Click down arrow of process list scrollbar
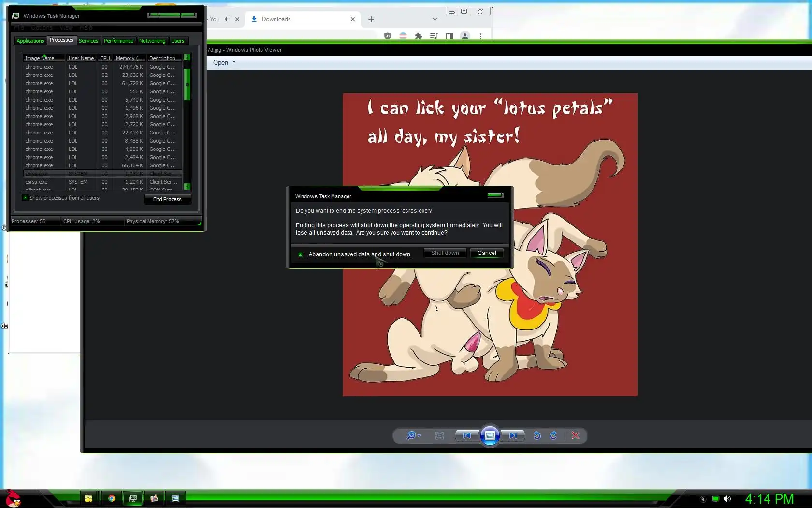812x508 pixels. [187, 186]
